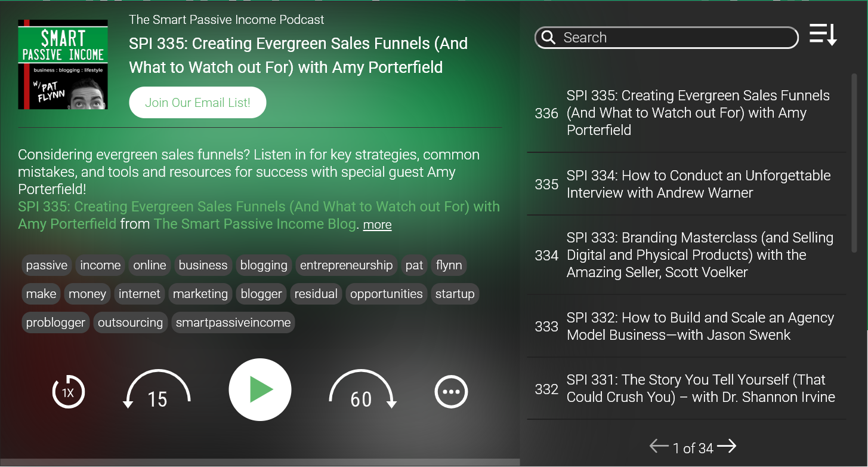Select SPI 334 Andrew Warner episode

pos(687,184)
